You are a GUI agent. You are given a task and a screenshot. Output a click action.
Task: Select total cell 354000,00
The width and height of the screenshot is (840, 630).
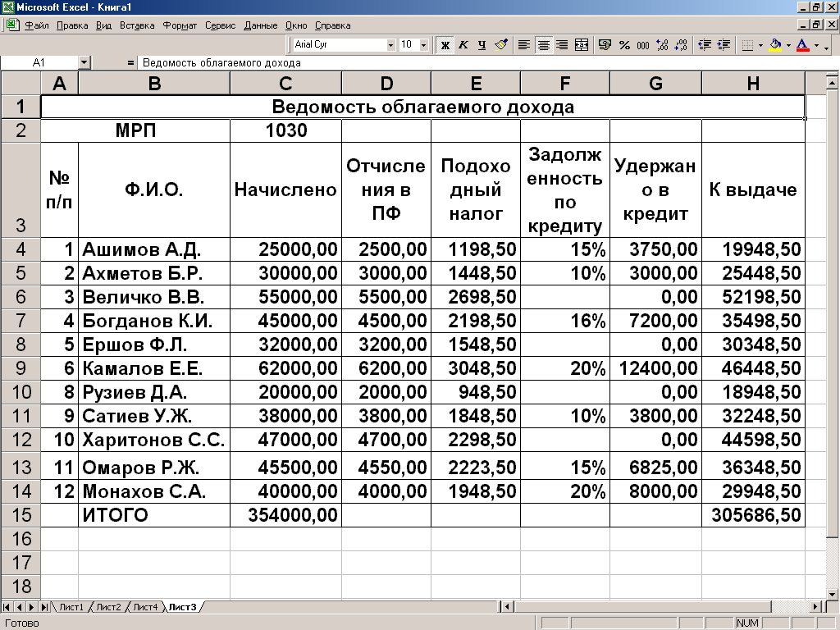[285, 515]
